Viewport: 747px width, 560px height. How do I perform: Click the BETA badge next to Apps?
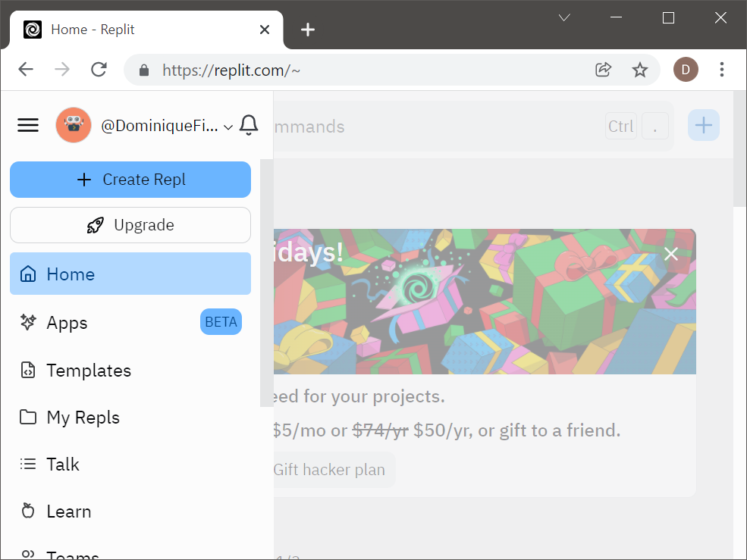click(x=221, y=322)
